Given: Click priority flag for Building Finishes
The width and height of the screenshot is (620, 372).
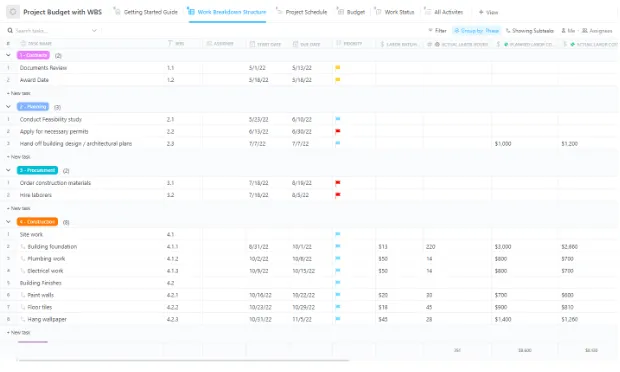Looking at the screenshot, I should (338, 283).
